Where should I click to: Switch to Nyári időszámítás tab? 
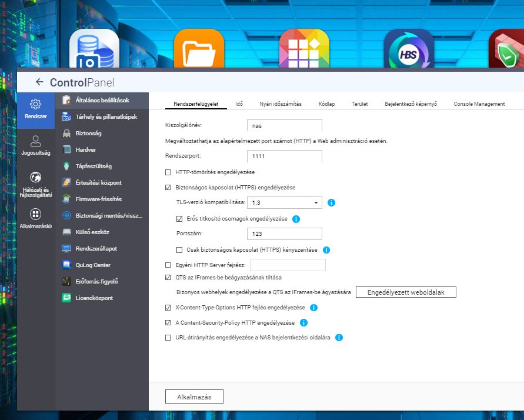click(x=281, y=104)
